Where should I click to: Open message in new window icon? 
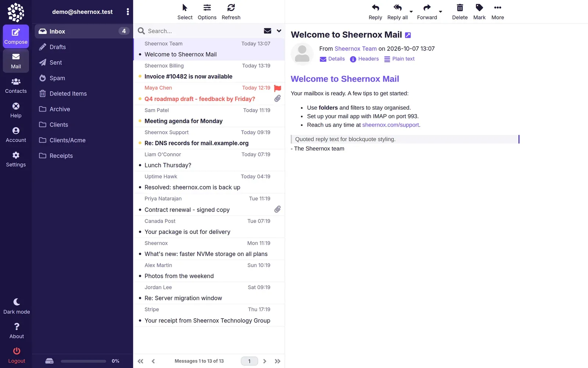pos(408,35)
